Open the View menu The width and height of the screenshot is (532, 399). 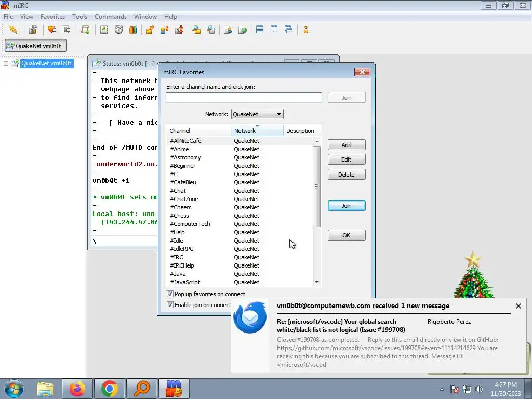pyautogui.click(x=26, y=16)
